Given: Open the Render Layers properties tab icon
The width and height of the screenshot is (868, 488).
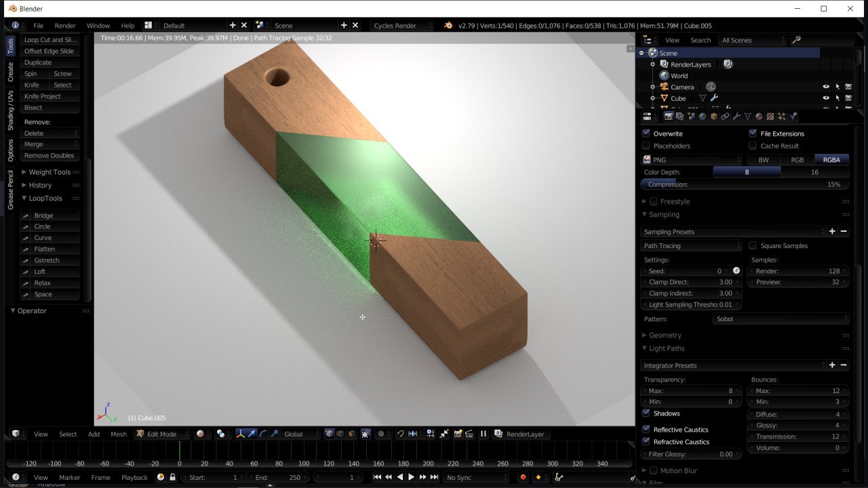Looking at the screenshot, I should 679,117.
